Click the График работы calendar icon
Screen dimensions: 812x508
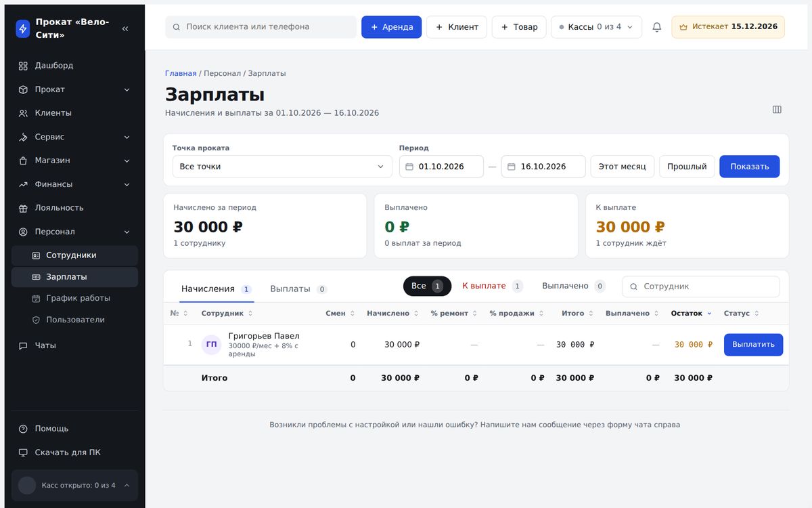point(37,298)
